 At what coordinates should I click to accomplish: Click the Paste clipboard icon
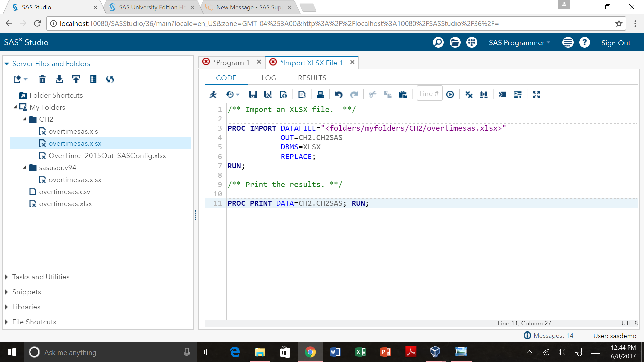pyautogui.click(x=402, y=95)
